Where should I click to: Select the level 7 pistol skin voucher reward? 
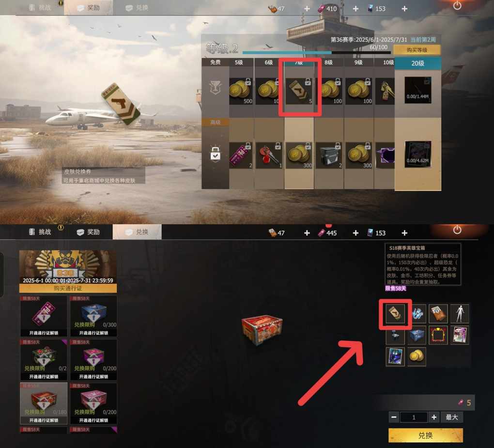click(299, 91)
